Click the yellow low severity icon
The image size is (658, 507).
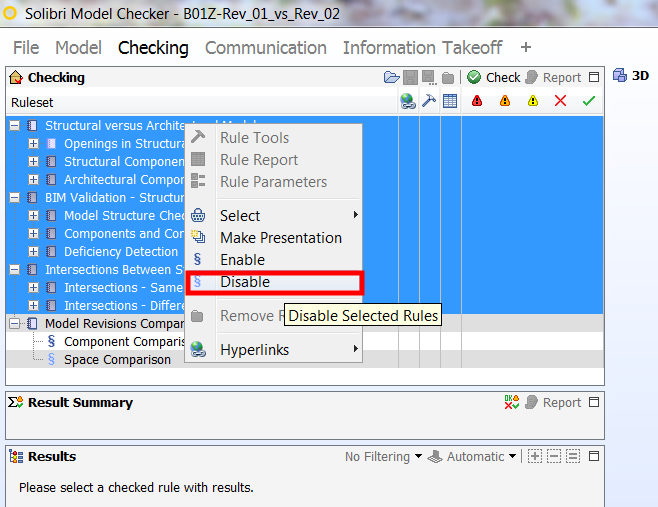point(533,101)
